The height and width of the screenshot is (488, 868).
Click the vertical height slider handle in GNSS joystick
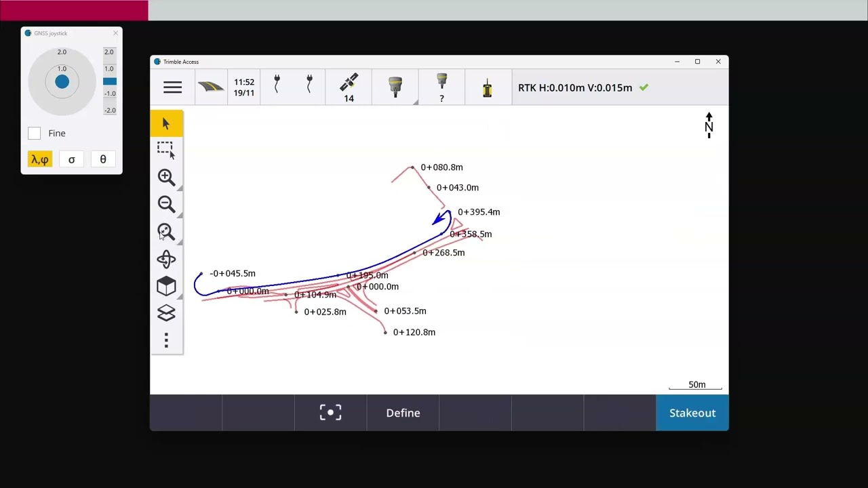[x=110, y=81]
